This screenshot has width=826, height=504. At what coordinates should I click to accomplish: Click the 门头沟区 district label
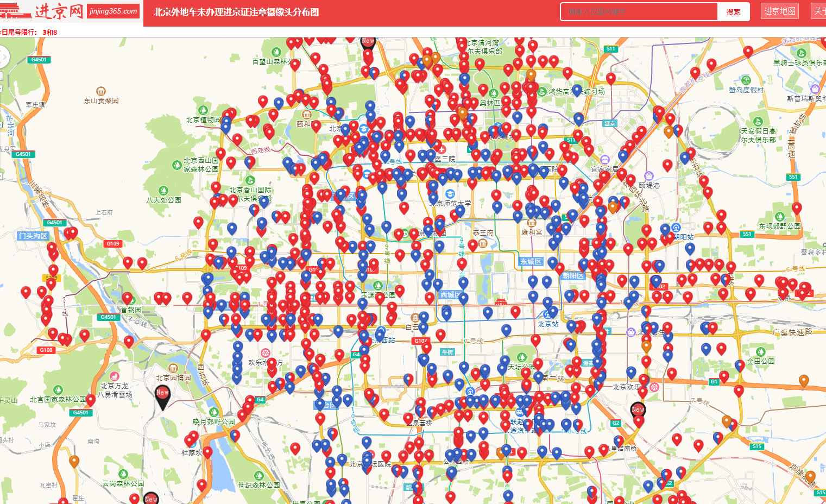click(x=33, y=236)
